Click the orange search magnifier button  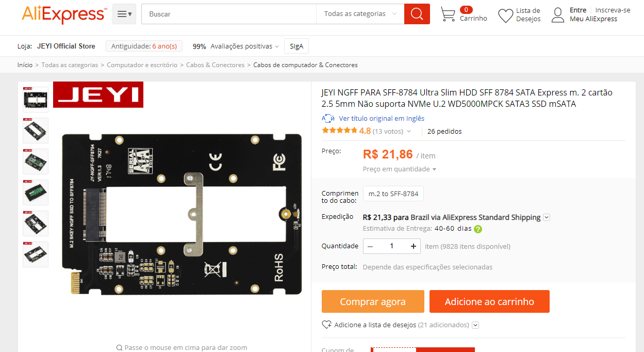tap(417, 14)
